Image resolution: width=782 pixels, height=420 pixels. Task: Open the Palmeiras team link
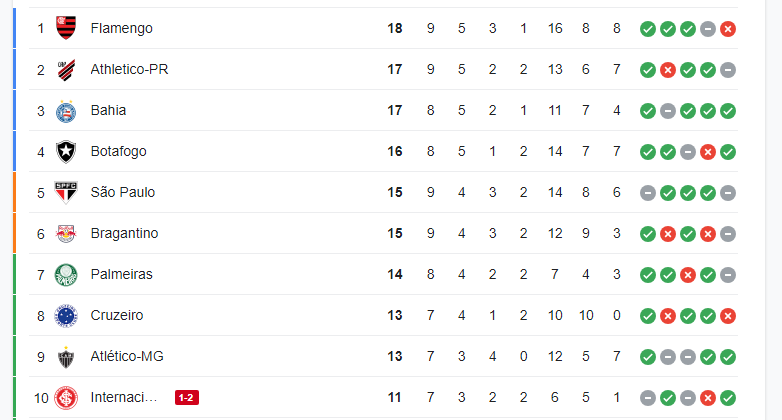122,274
